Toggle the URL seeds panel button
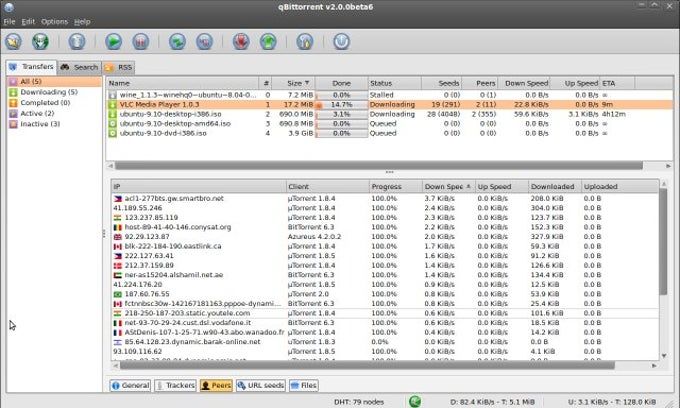 point(260,385)
